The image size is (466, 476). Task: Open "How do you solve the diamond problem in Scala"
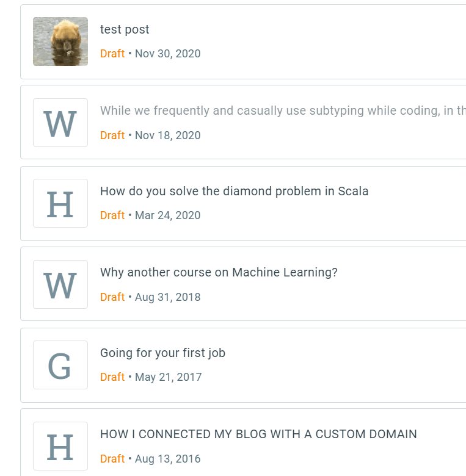click(x=234, y=191)
